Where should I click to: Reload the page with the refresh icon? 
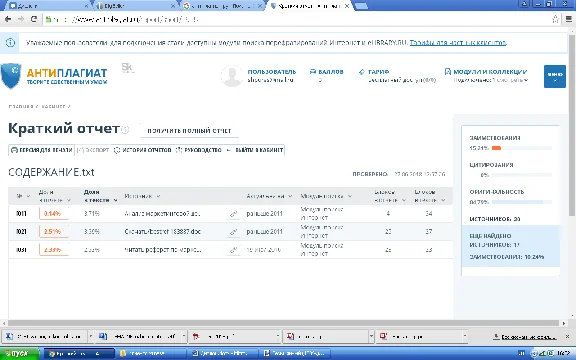click(x=34, y=19)
